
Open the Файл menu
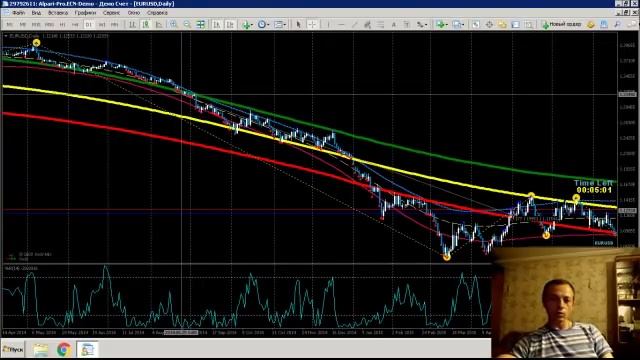coord(18,13)
